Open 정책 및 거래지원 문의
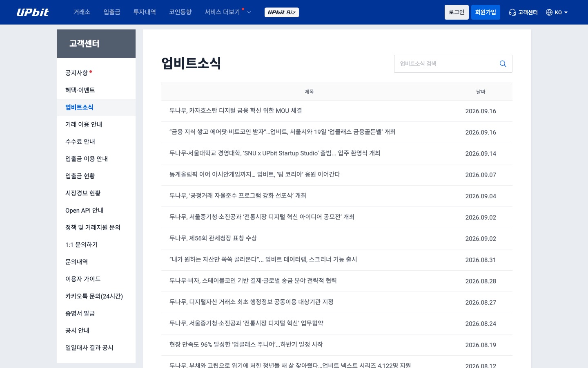Image resolution: width=588 pixels, height=368 pixels. 96,227
